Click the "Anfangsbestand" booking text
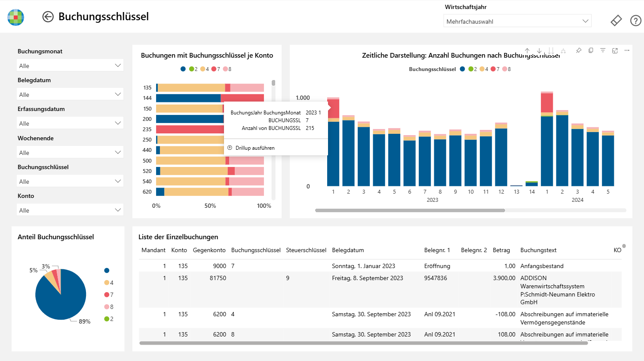 click(542, 266)
